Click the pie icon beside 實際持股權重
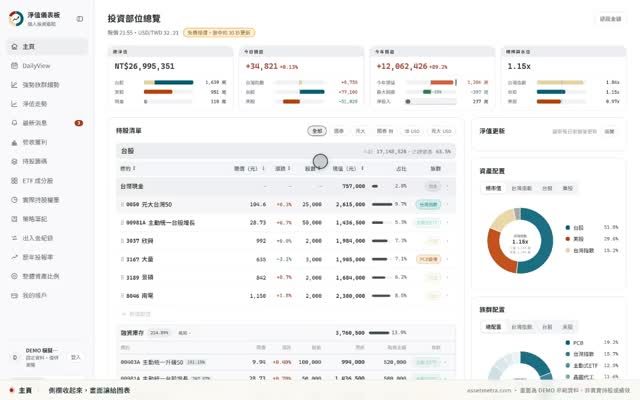The image size is (640, 400). pos(14,200)
